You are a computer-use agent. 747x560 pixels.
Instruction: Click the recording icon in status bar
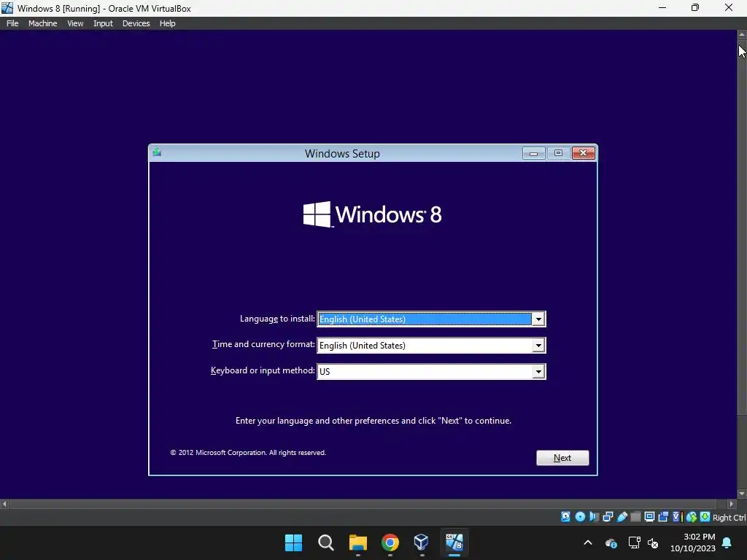tap(663, 517)
